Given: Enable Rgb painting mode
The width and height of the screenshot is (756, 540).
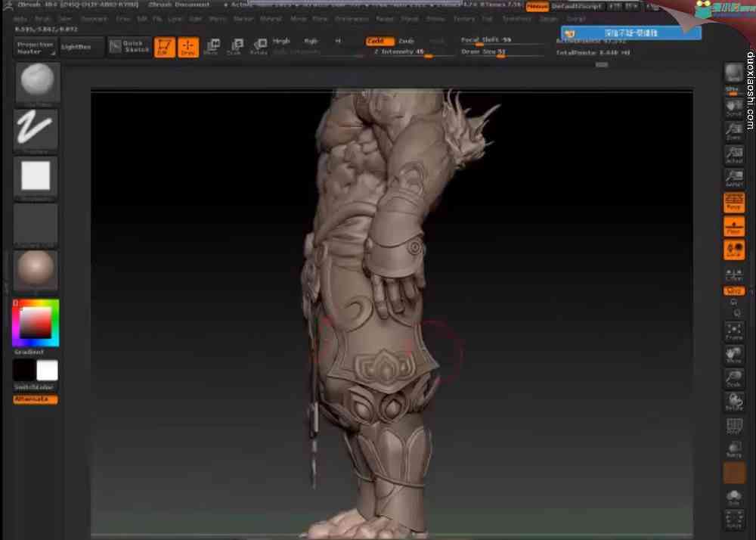Looking at the screenshot, I should click(x=311, y=41).
